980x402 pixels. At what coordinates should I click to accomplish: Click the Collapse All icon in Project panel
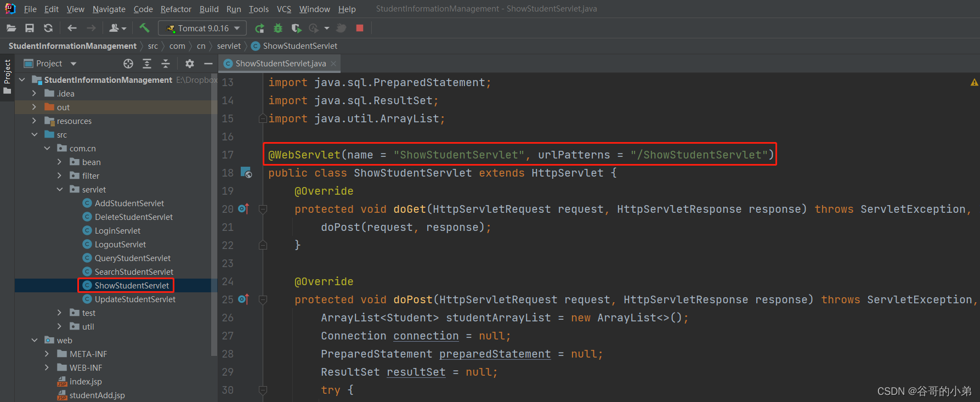[x=166, y=64]
